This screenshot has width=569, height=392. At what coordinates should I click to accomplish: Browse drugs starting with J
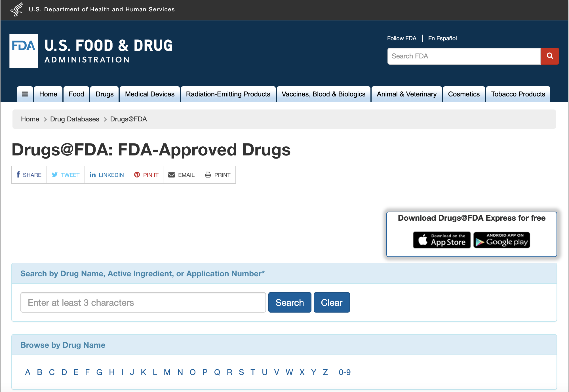(x=132, y=372)
